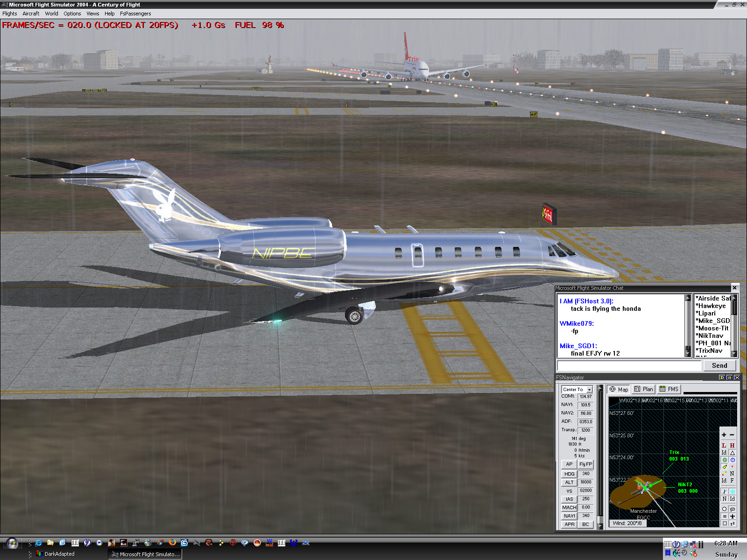Open Firefox from the quick launch bar

[172, 543]
